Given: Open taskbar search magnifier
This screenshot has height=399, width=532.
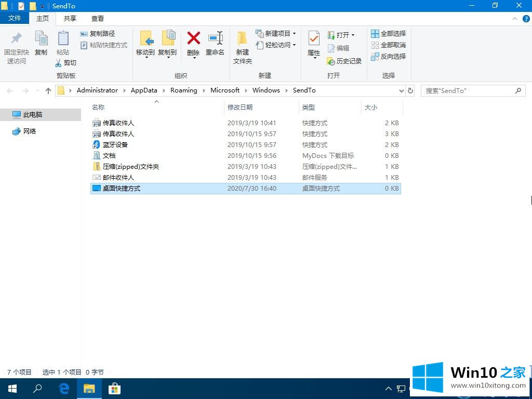Looking at the screenshot, I should point(37,389).
